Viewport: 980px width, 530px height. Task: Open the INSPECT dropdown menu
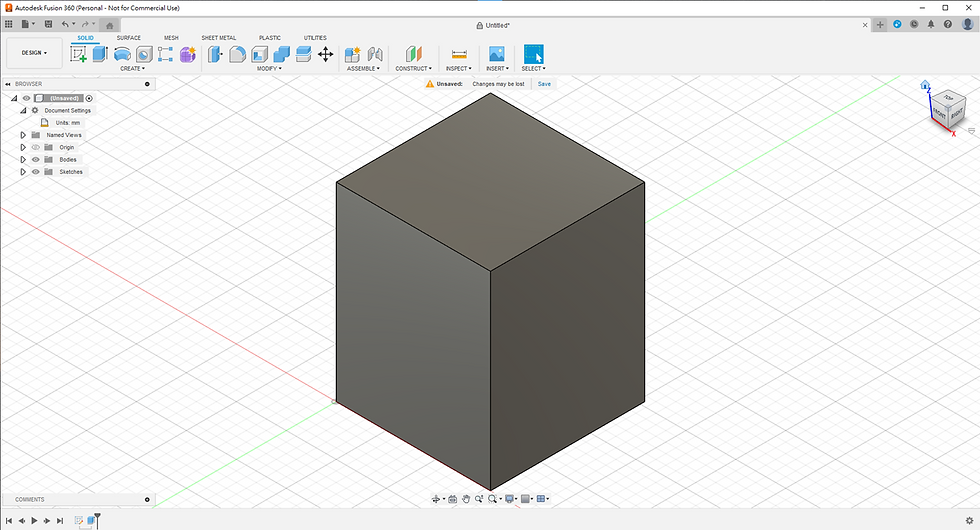pyautogui.click(x=459, y=69)
